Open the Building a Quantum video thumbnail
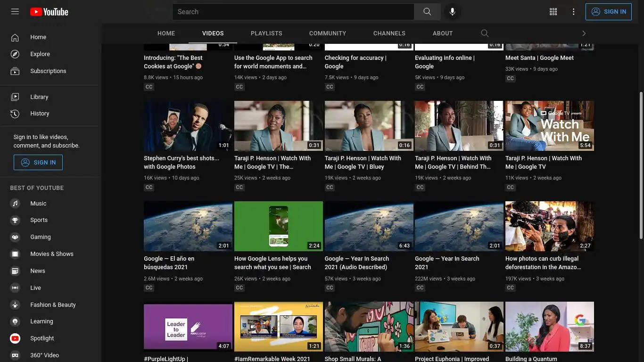The height and width of the screenshot is (362, 644). (x=550, y=327)
